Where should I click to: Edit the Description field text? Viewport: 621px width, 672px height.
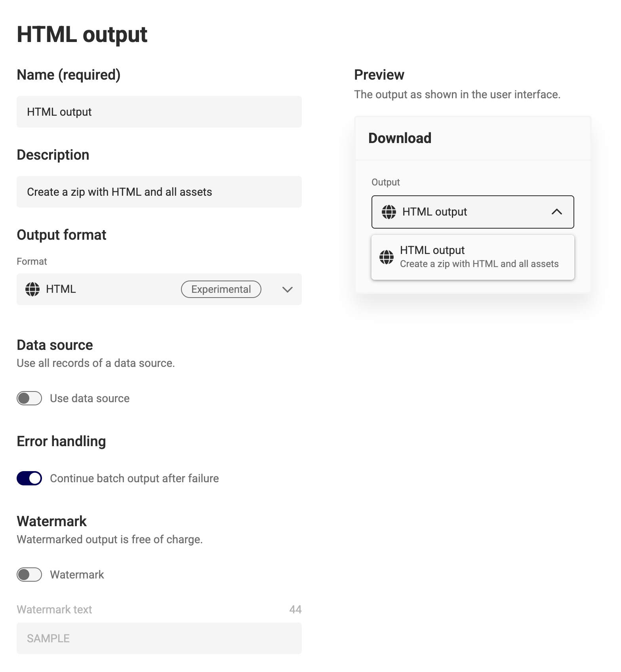[x=158, y=191]
